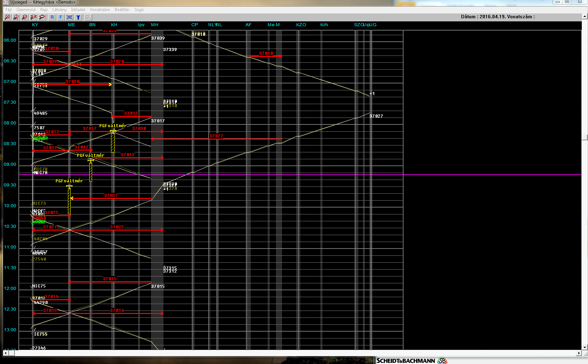Select the KZO station header
Screen dimensions: 588x364
coord(301,25)
